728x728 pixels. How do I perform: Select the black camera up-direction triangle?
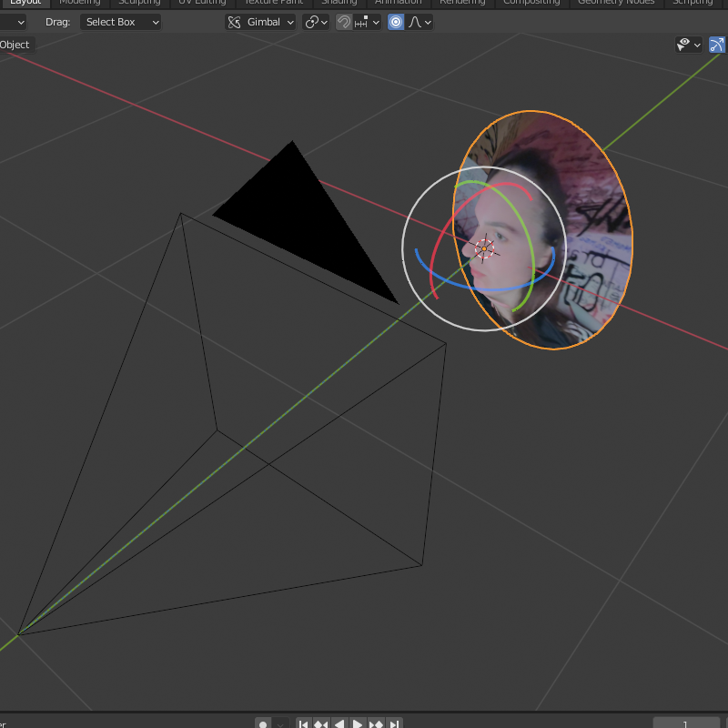pyautogui.click(x=302, y=223)
